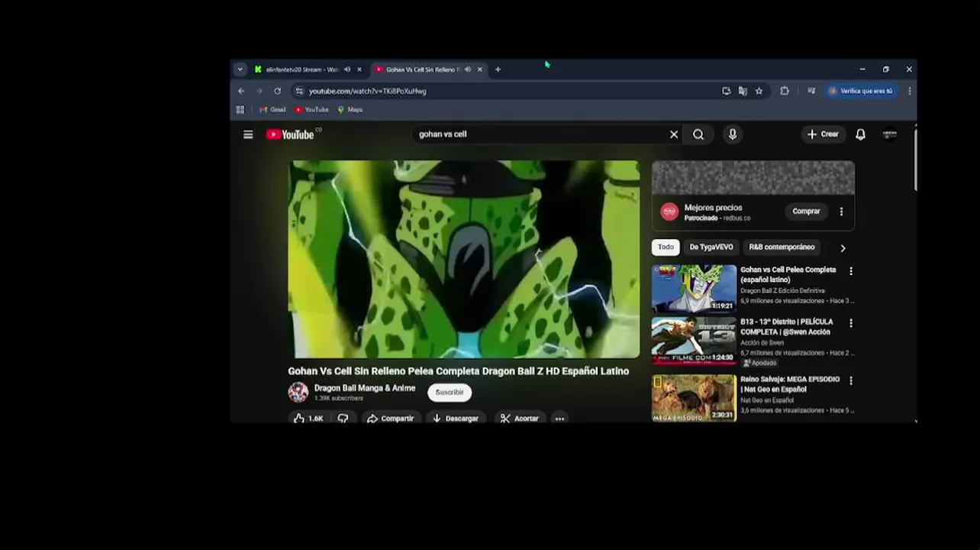980x550 pixels.
Task: Click the translate page icon
Action: pos(743,91)
